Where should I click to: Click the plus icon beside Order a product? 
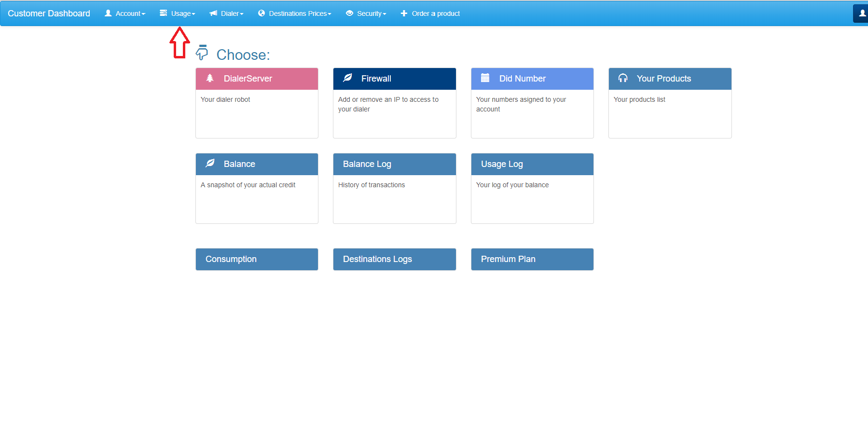pyautogui.click(x=404, y=14)
